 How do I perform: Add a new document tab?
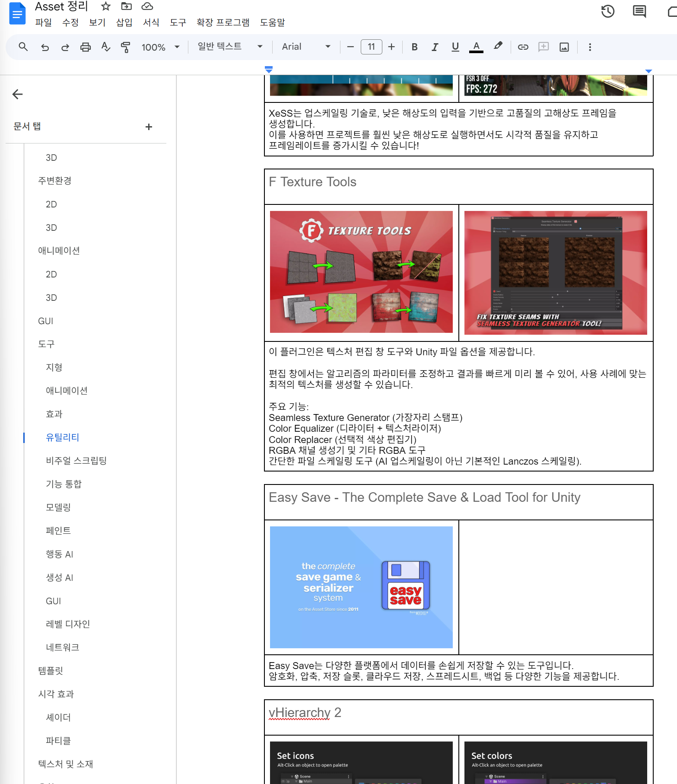point(149,127)
